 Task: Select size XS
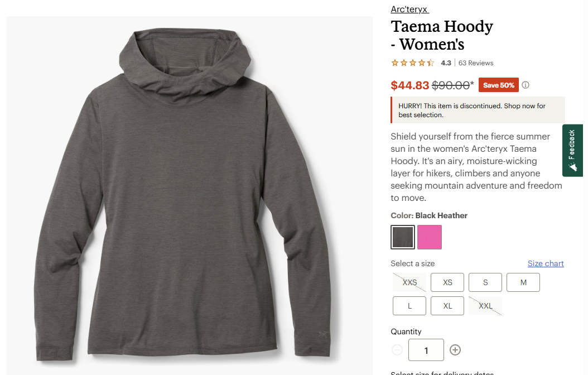pyautogui.click(x=447, y=282)
